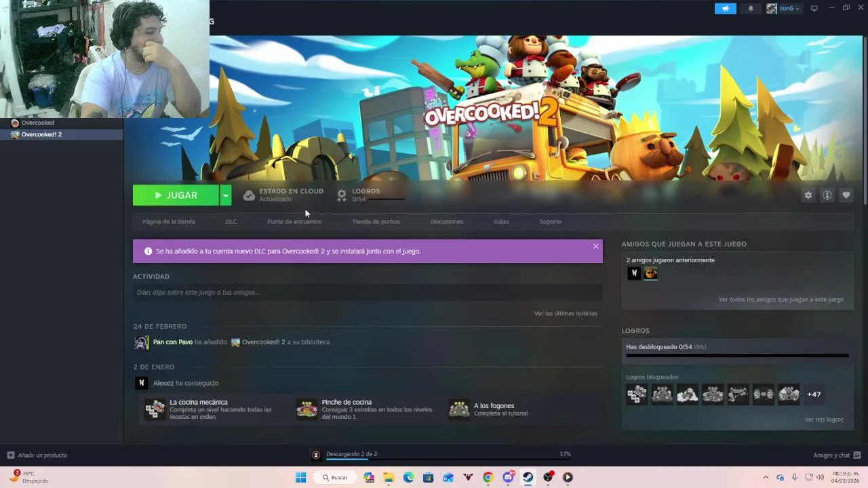Click the green JUGAR play button
Screen dimensions: 868x488
(x=176, y=195)
